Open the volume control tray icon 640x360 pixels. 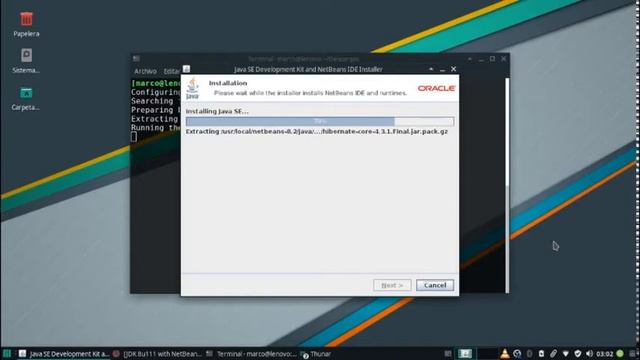coord(589,353)
